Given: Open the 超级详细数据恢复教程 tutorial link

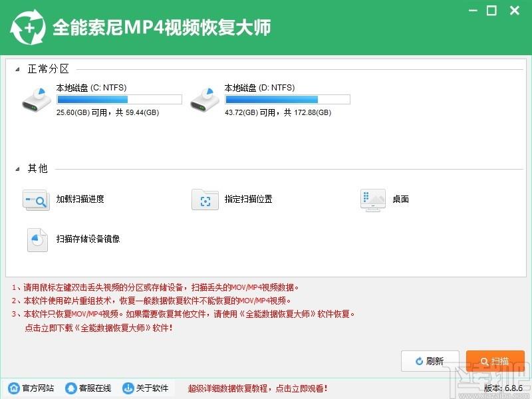Looking at the screenshot, I should (257, 388).
